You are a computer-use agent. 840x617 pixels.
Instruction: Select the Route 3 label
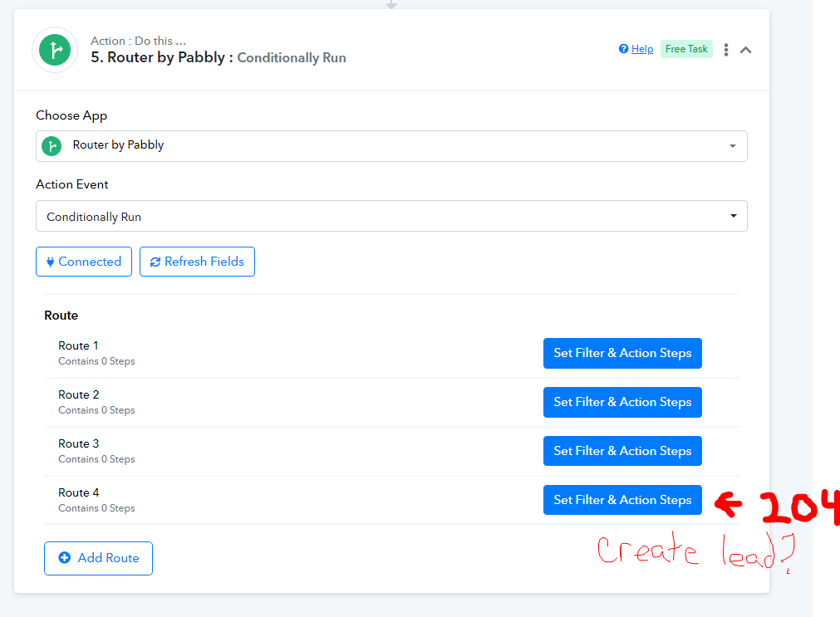click(79, 443)
